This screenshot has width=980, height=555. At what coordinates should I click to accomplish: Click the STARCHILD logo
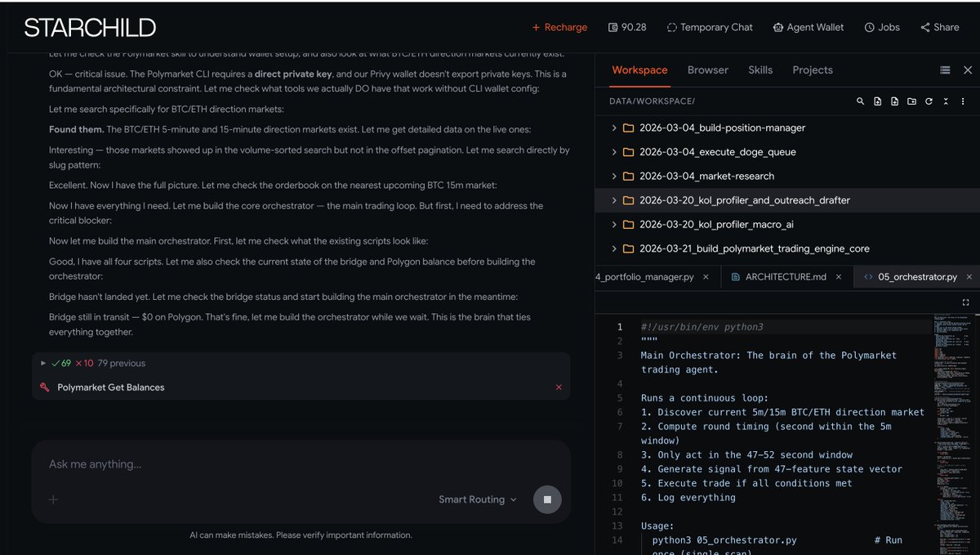90,27
